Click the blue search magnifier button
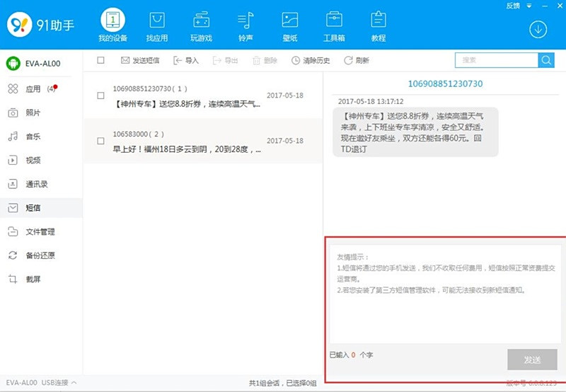This screenshot has width=566, height=392. (546, 60)
